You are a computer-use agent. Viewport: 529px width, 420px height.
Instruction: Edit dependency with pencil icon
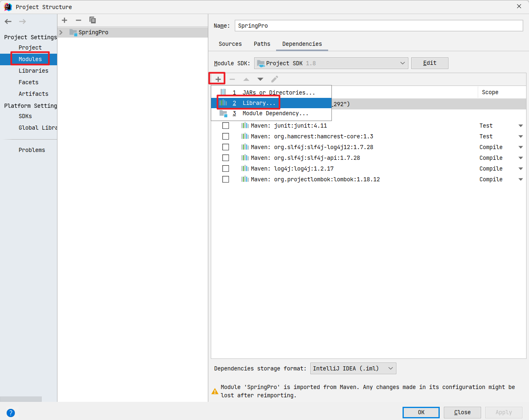(x=274, y=79)
